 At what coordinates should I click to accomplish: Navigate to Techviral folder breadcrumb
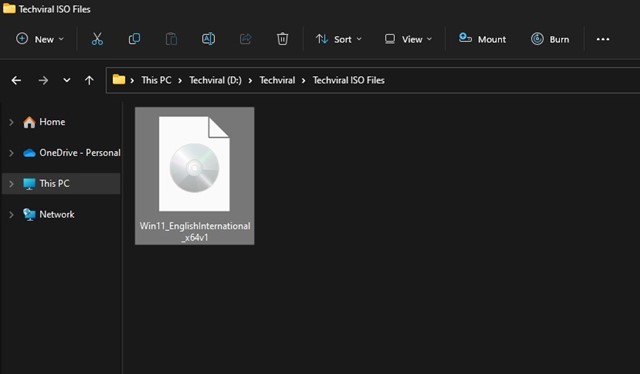tap(277, 80)
